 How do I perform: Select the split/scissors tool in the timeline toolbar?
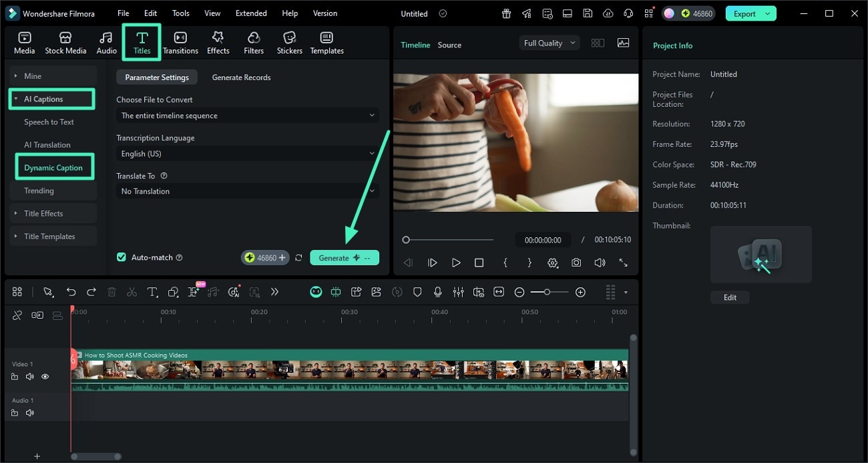click(132, 292)
